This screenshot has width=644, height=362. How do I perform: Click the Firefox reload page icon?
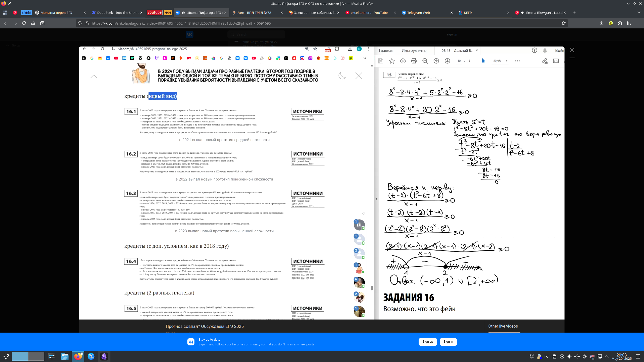point(24,23)
